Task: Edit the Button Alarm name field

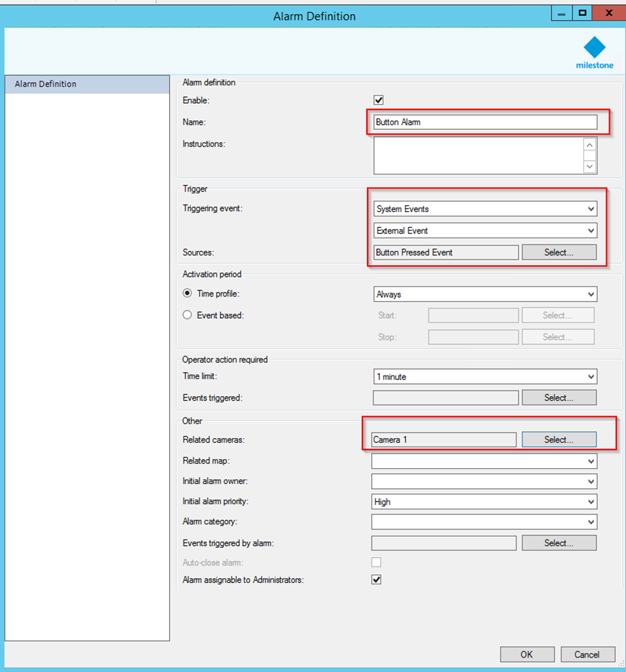Action: [x=485, y=122]
